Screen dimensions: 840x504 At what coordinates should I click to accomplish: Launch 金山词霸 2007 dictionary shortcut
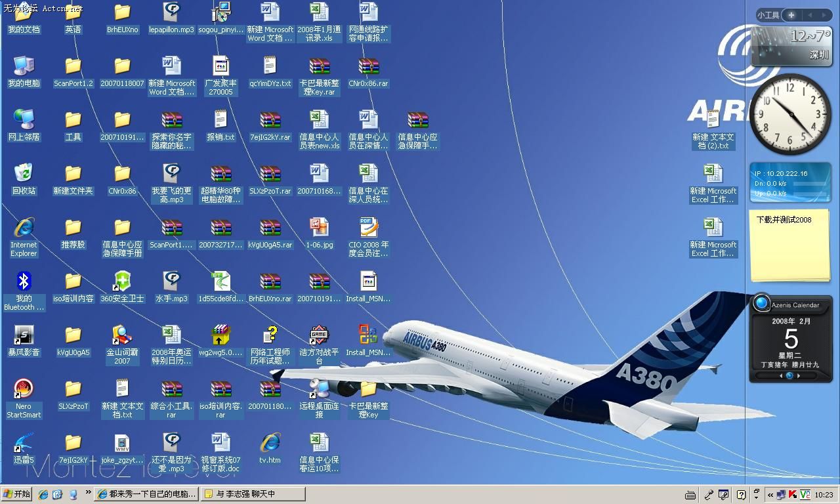tap(122, 345)
